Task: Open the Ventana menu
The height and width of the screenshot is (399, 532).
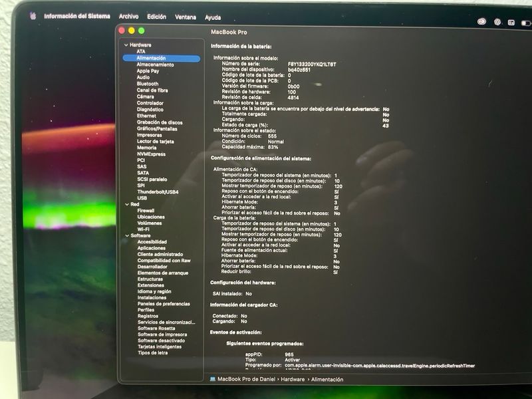Action: click(186, 17)
